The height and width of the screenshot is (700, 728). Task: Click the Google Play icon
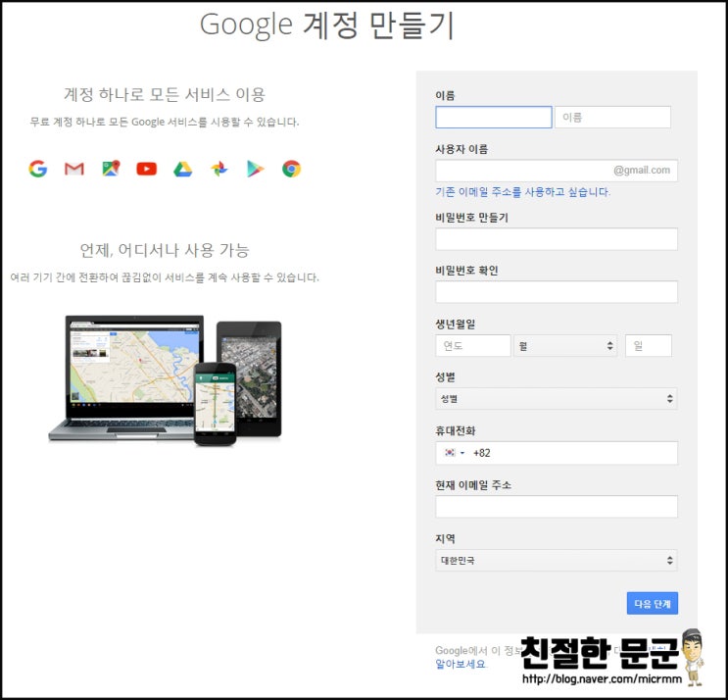pos(256,169)
